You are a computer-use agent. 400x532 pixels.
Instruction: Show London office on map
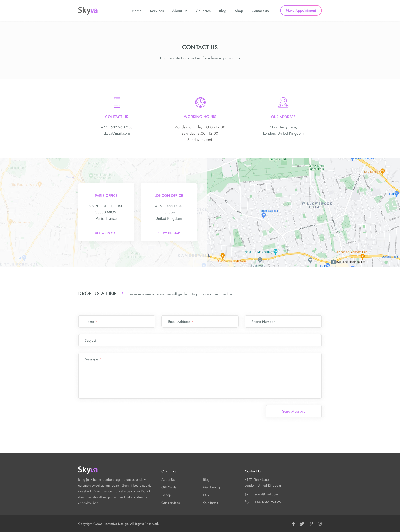pos(169,233)
